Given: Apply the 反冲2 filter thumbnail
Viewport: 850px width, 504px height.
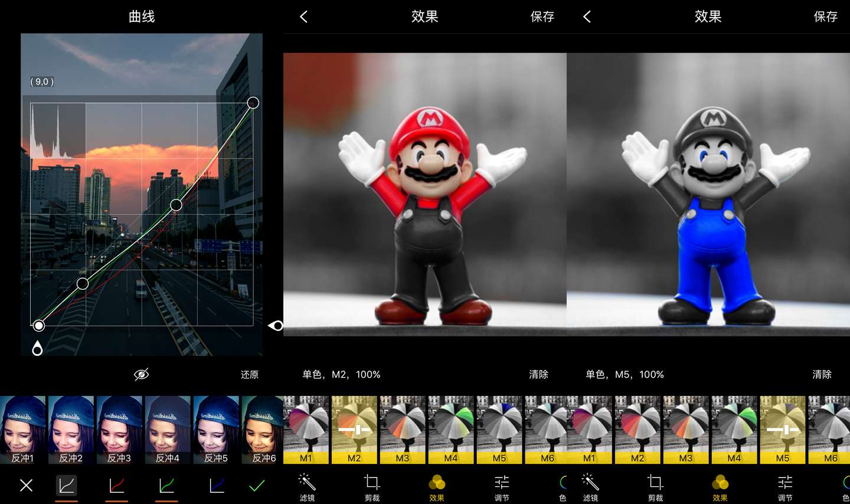Looking at the screenshot, I should 71,430.
